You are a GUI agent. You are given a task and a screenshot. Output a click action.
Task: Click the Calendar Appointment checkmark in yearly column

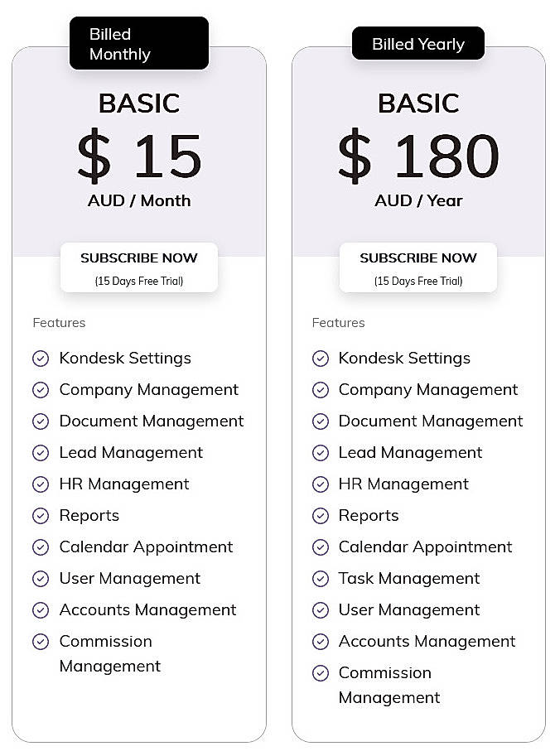(321, 547)
